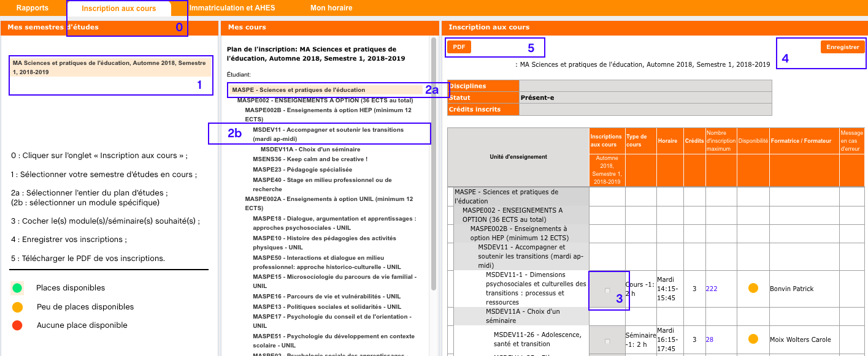The width and height of the screenshot is (868, 356).
Task: Click availability indicator for Bonvin Patrick course
Action: pyautogui.click(x=753, y=289)
